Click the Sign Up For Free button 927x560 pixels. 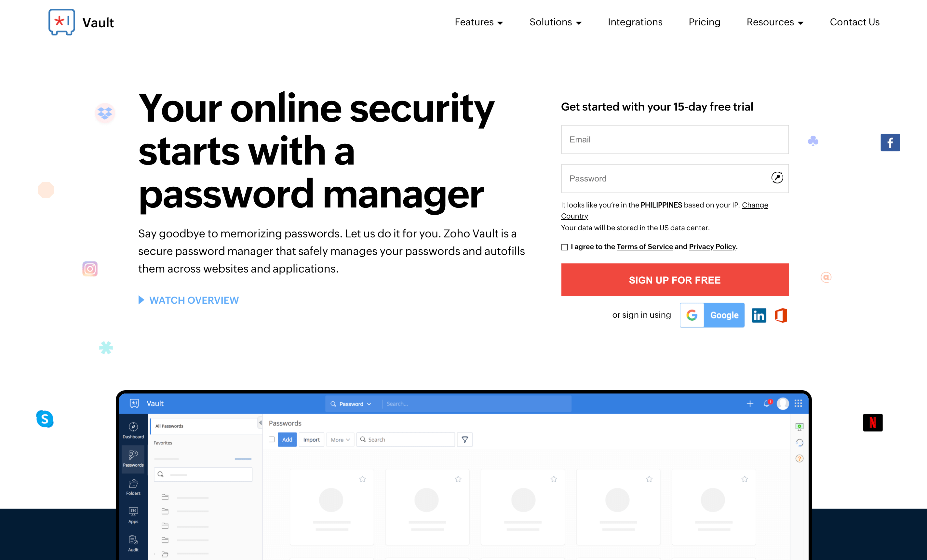pyautogui.click(x=675, y=279)
